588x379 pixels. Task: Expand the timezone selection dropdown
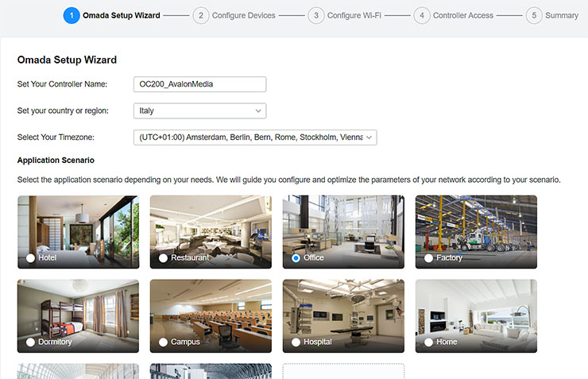point(254,137)
